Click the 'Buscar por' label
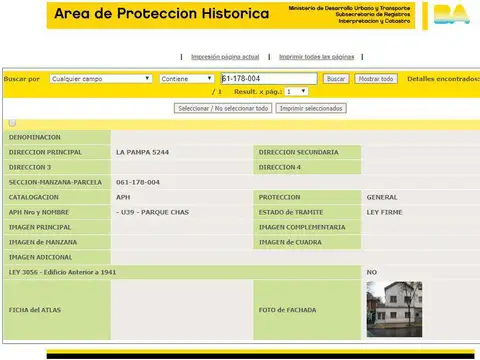The image size is (480, 360). click(x=22, y=79)
